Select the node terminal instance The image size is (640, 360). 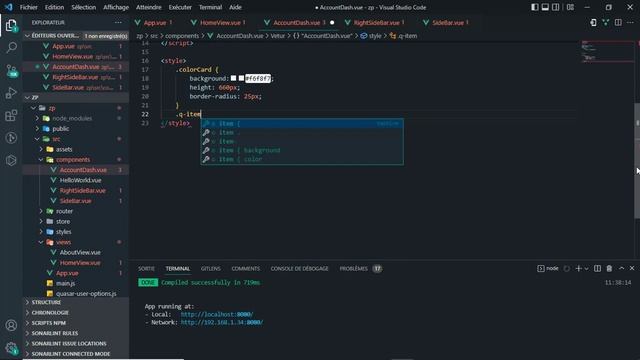[x=547, y=268]
